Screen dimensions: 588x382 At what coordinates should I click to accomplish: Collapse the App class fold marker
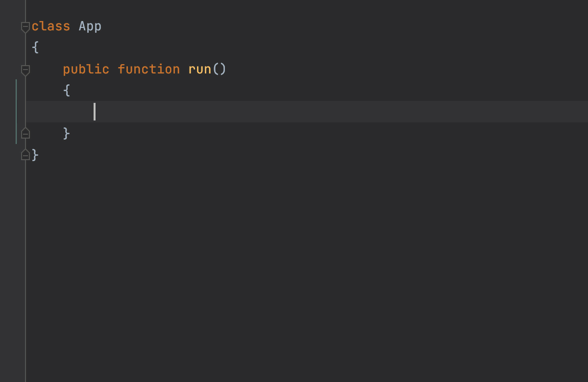25,27
